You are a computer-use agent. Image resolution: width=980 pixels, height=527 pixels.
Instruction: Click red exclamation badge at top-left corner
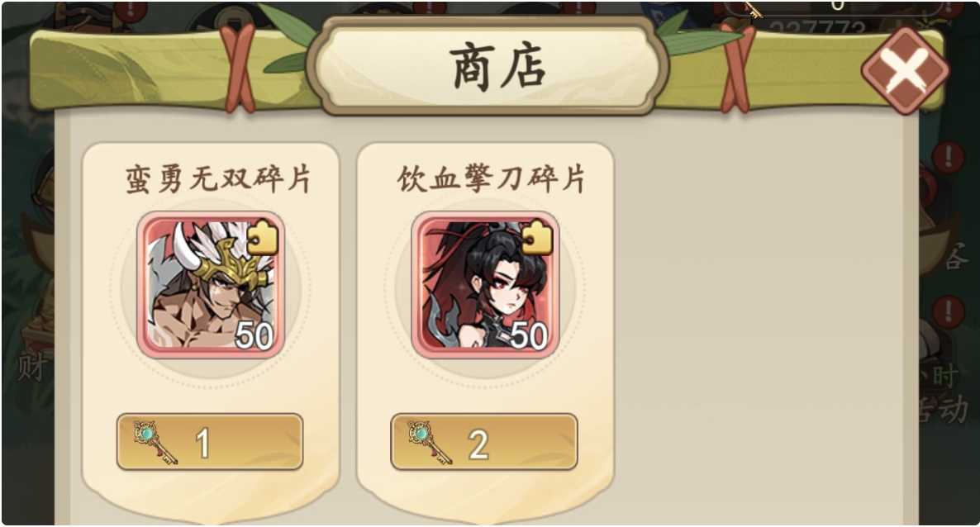(x=132, y=7)
